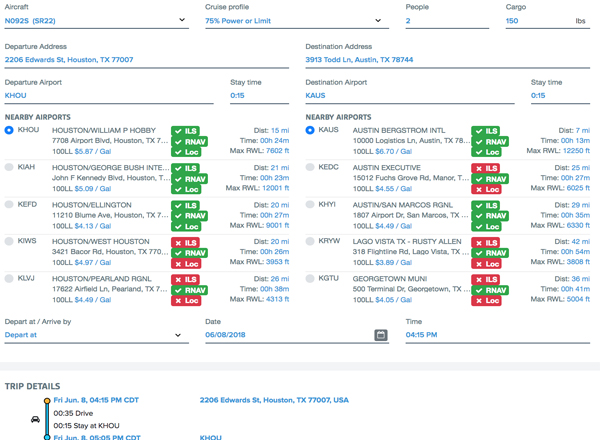Click the green Loc badge for KGTU
Viewport: 600px width, 440px height.
point(488,300)
